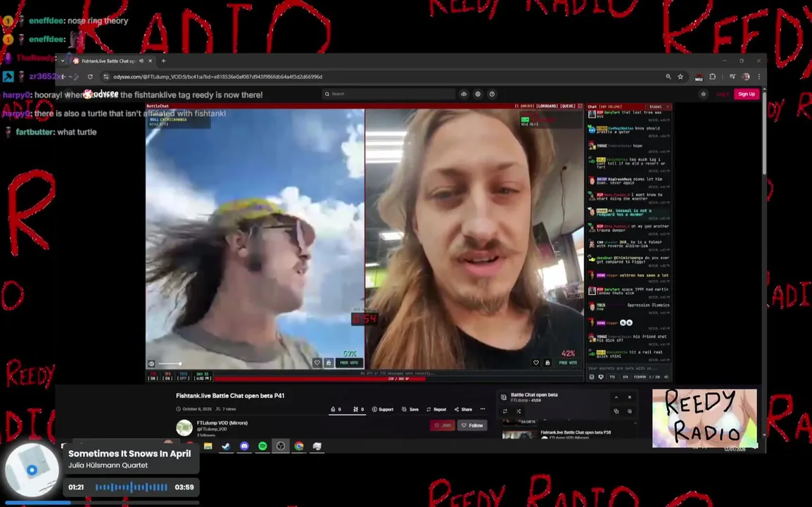Open the gear icon left of Log In

pos(703,94)
